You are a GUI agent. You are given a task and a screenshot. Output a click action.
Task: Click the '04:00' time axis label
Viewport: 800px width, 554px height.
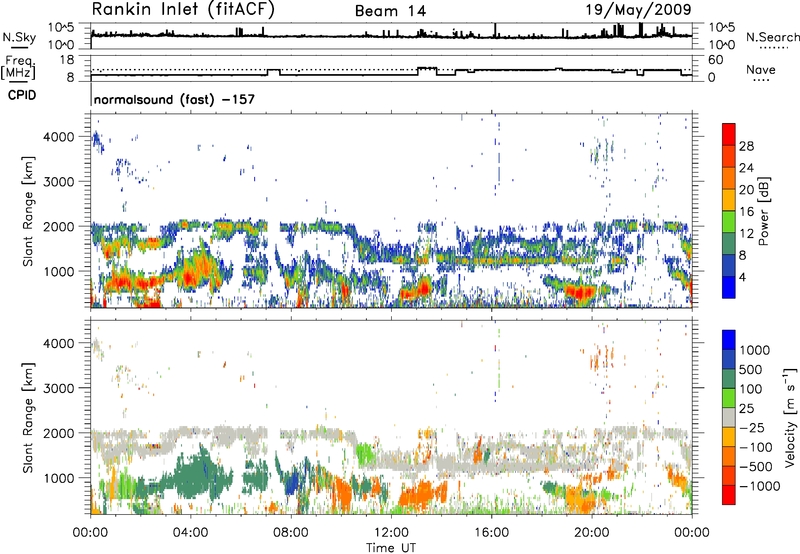[190, 533]
